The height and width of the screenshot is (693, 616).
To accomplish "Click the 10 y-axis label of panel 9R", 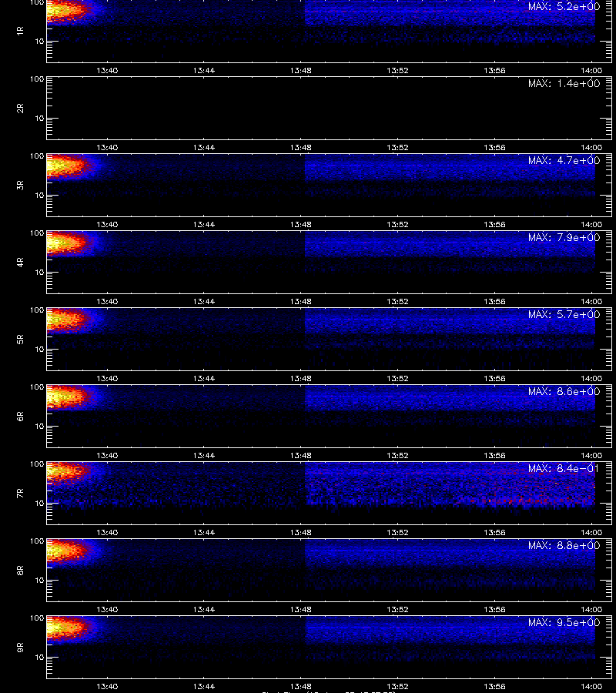I will (39, 658).
